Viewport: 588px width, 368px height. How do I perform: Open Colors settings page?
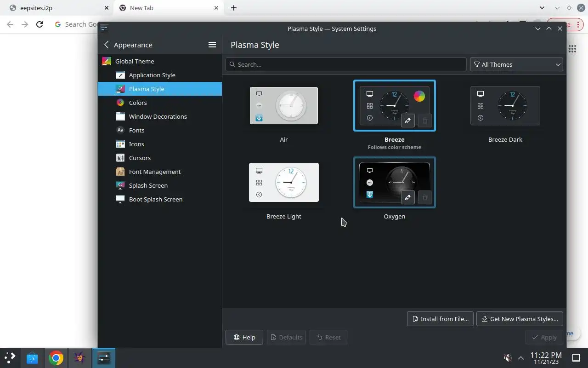(160, 103)
